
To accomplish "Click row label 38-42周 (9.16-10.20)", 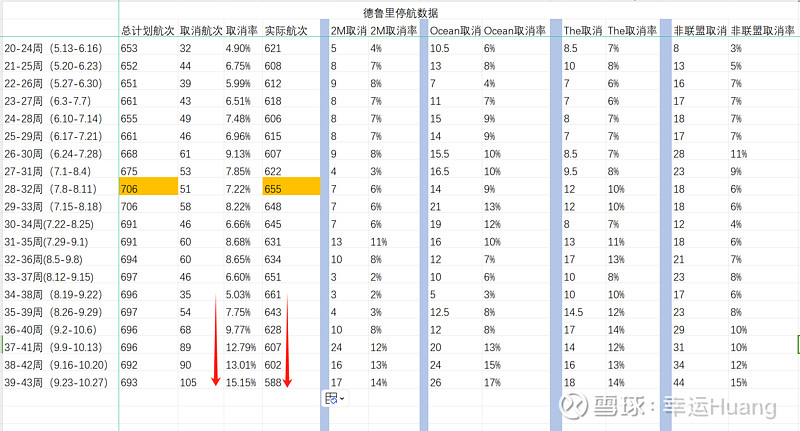I will click(56, 365).
